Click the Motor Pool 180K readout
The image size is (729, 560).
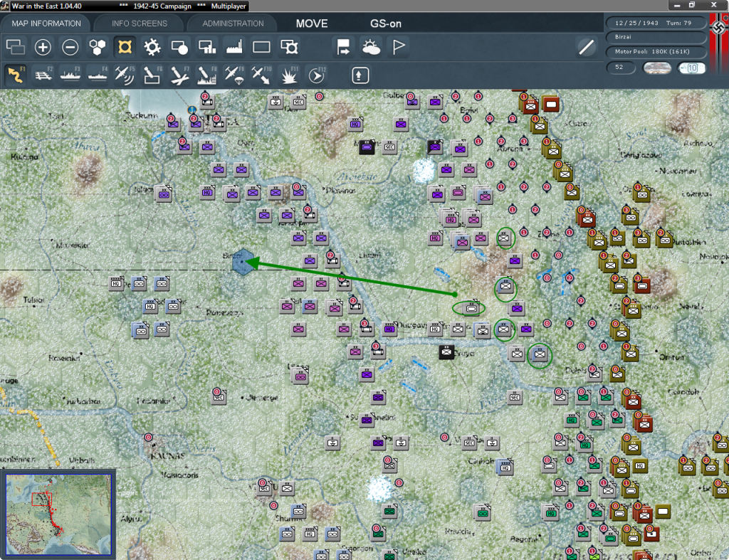point(656,51)
